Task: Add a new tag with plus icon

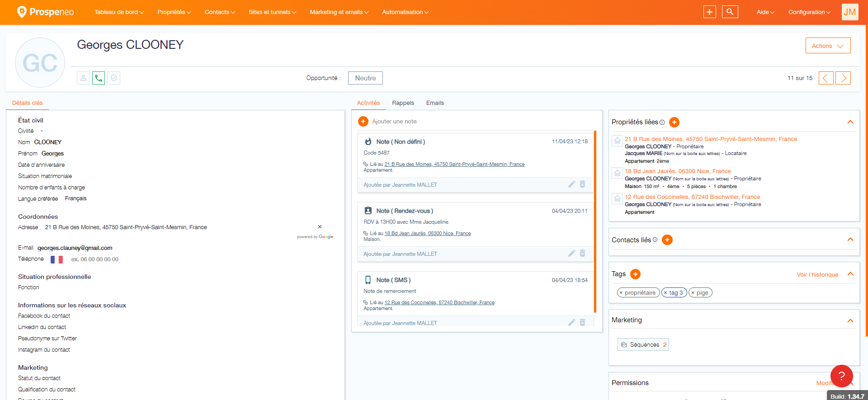Action: pyautogui.click(x=635, y=274)
